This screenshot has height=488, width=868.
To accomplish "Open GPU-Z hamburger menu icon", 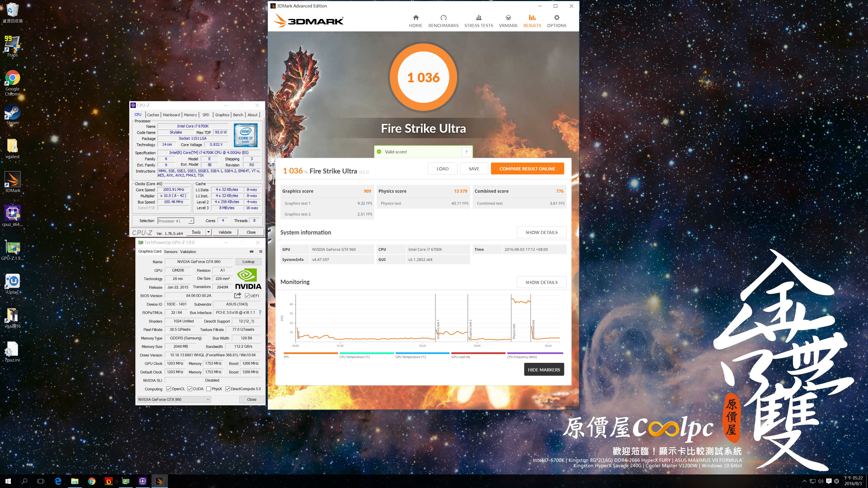I will pyautogui.click(x=260, y=252).
